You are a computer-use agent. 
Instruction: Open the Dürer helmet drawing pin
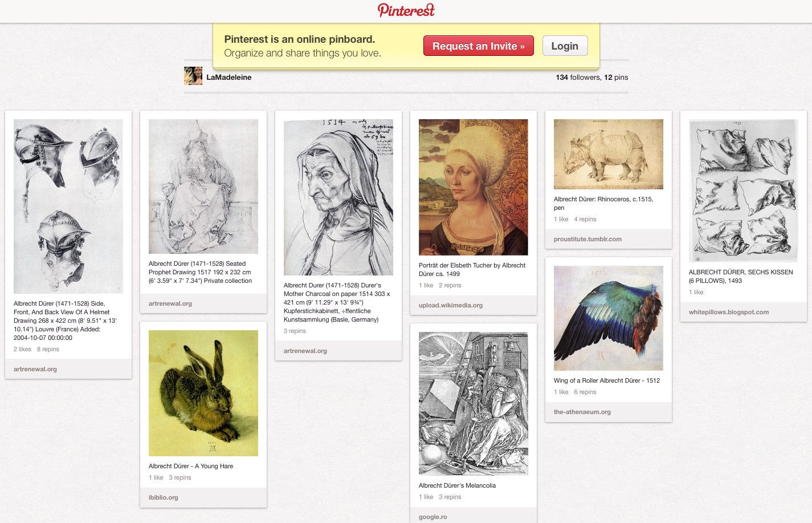(68, 206)
